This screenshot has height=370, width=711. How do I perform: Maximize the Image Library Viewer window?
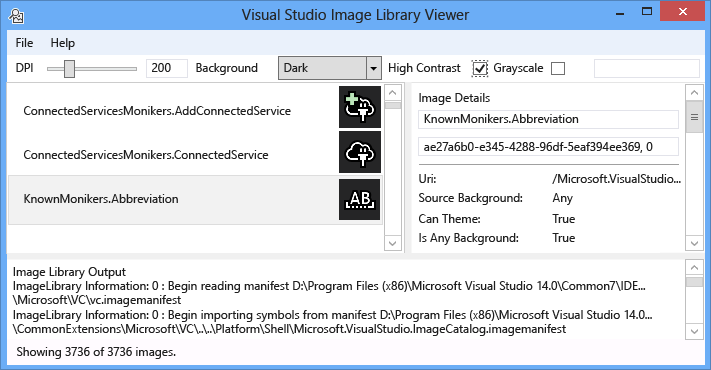click(x=647, y=11)
